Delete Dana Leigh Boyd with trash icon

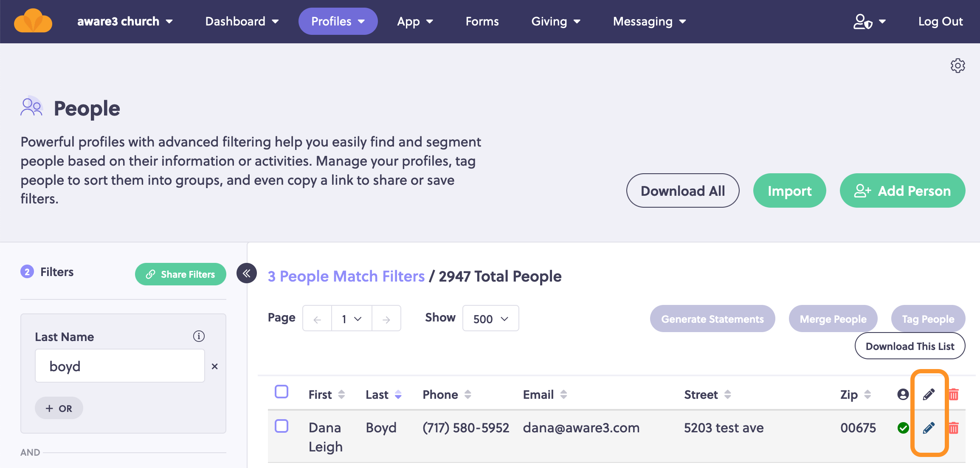click(x=954, y=428)
